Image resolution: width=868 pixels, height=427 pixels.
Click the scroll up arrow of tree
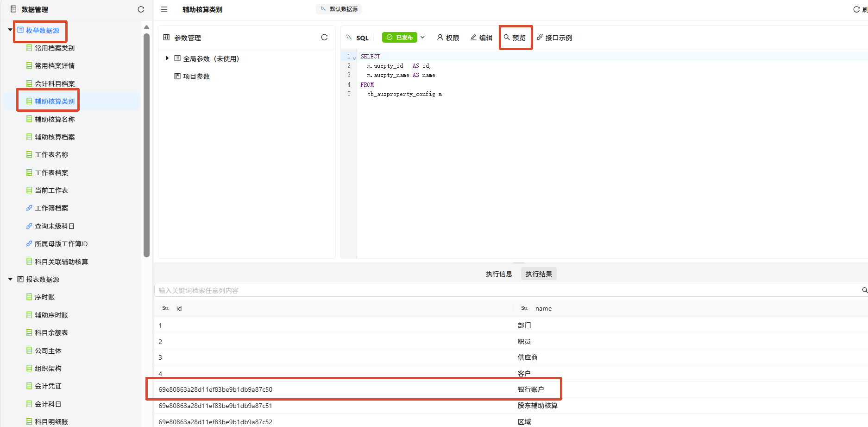pos(146,27)
